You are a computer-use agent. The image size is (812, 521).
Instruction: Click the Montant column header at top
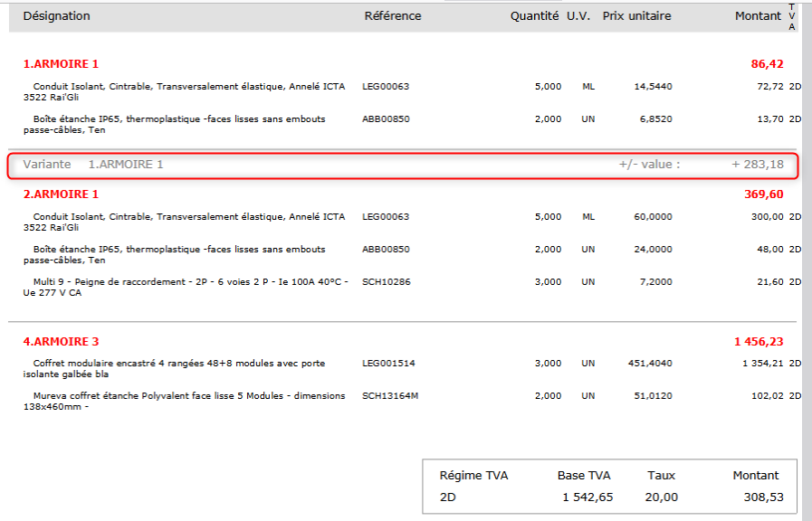(x=758, y=16)
